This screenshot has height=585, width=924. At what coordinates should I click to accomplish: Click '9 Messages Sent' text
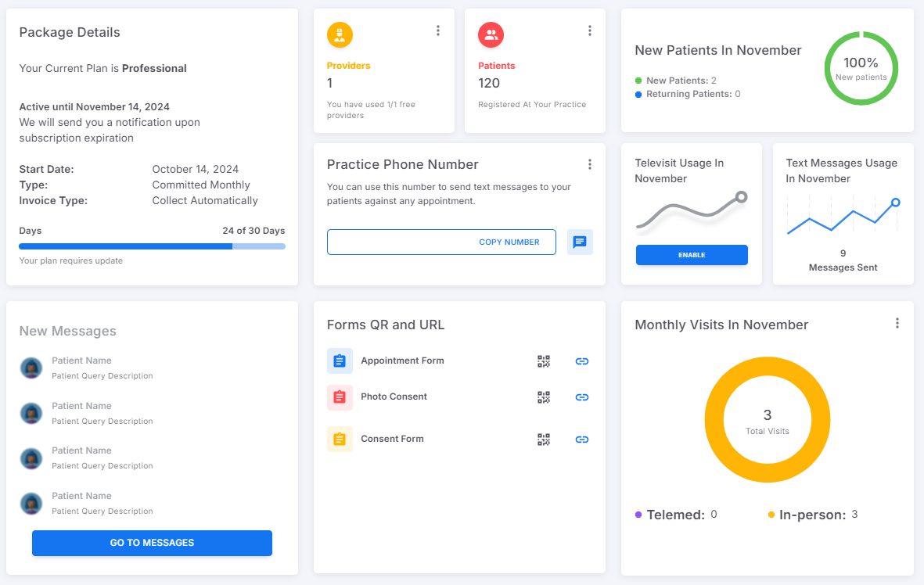click(843, 260)
